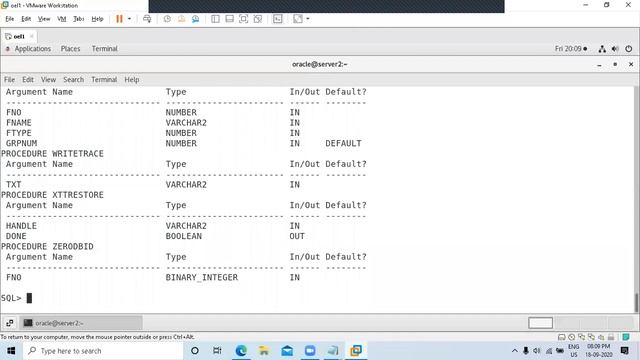Open the VMware File menu
This screenshot has width=640, height=360.
coord(9,19)
